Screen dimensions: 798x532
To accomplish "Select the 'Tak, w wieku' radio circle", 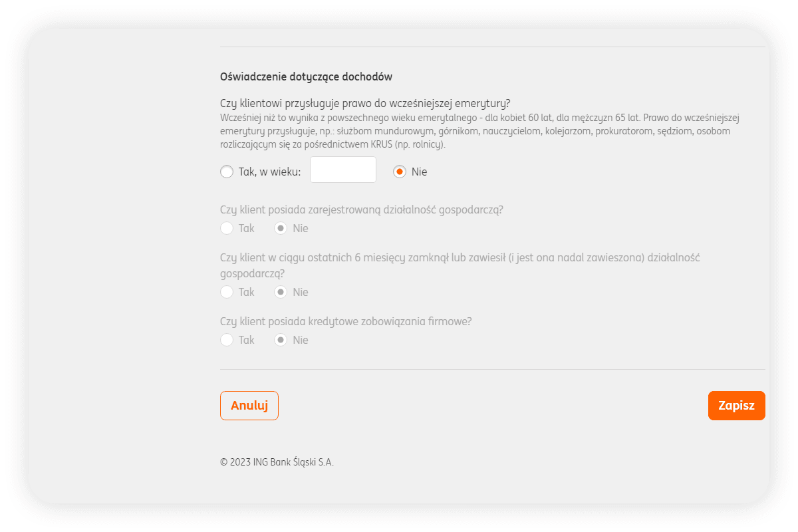I will coord(227,172).
